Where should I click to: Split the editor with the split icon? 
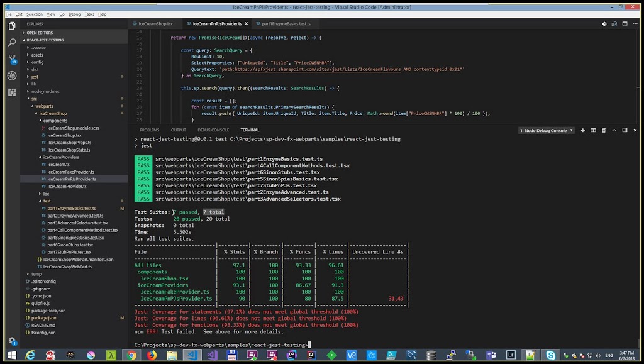pyautogui.click(x=625, y=24)
